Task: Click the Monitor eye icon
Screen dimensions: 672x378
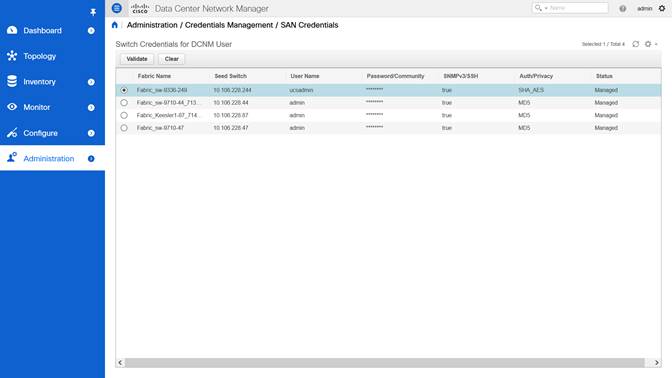Action: click(12, 107)
